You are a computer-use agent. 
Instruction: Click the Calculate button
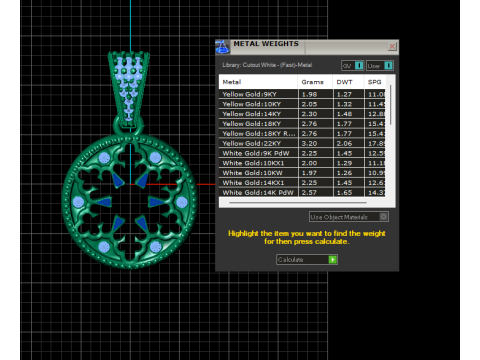coord(307,259)
